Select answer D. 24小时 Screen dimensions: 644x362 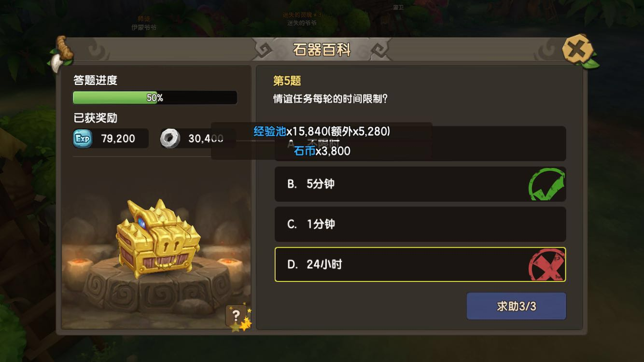click(x=420, y=265)
